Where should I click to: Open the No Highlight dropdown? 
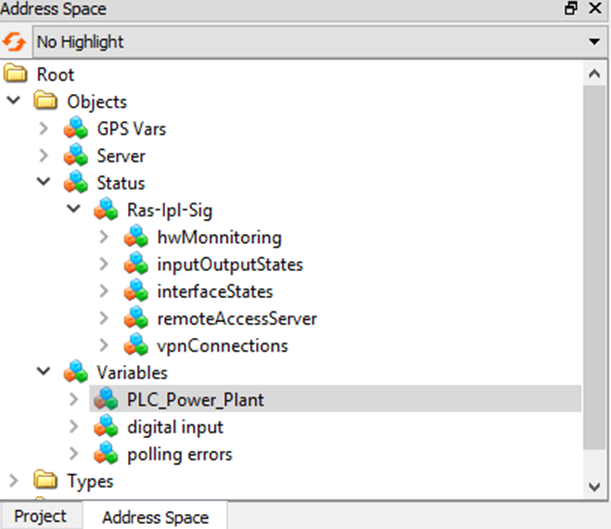pyautogui.click(x=316, y=42)
